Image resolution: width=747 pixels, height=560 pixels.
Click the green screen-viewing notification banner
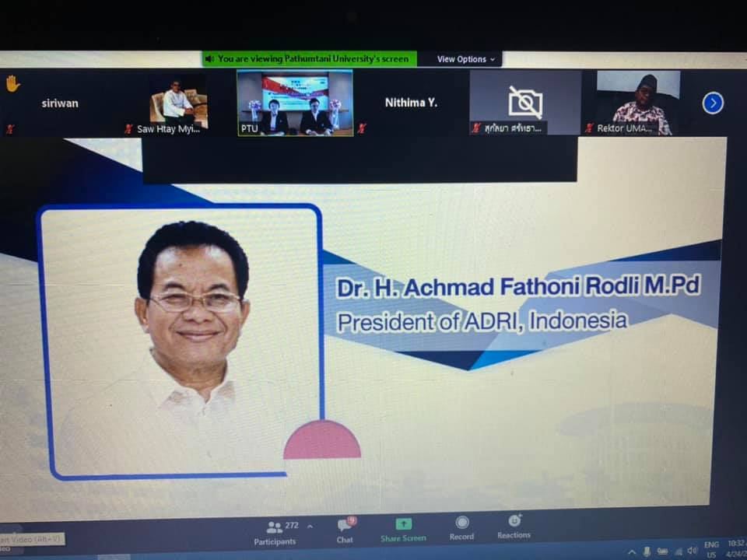click(x=311, y=59)
